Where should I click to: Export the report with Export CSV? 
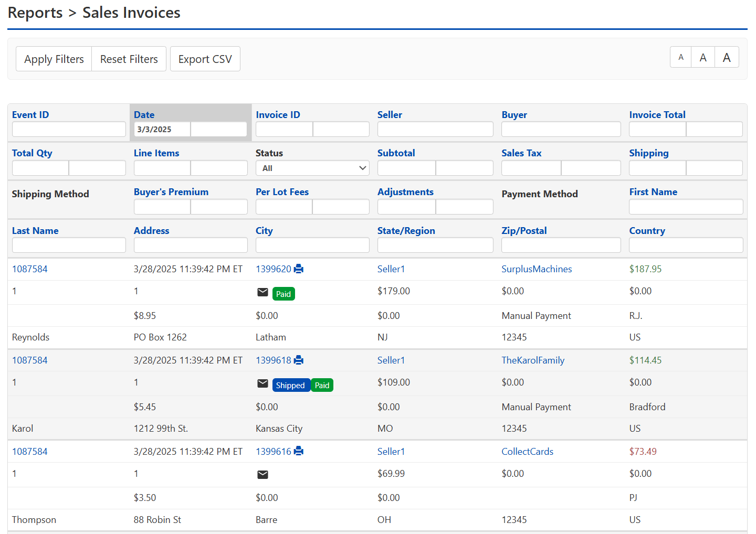(205, 59)
